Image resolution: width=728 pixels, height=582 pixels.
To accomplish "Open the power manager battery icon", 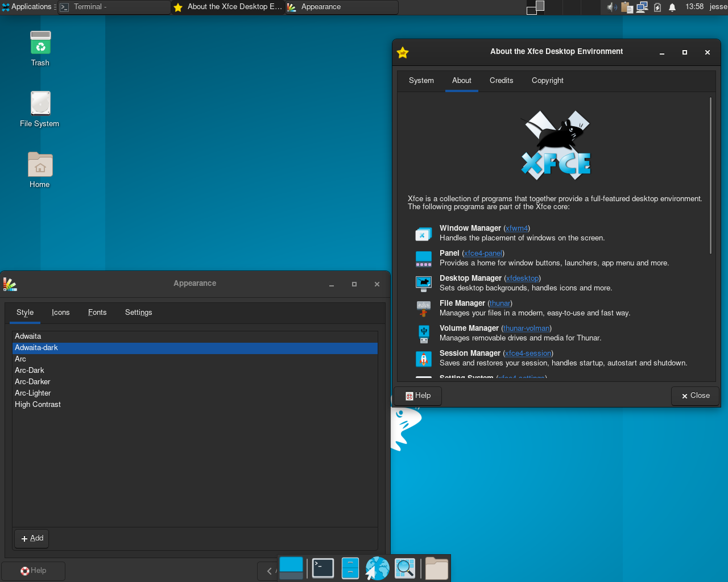I will tap(657, 7).
